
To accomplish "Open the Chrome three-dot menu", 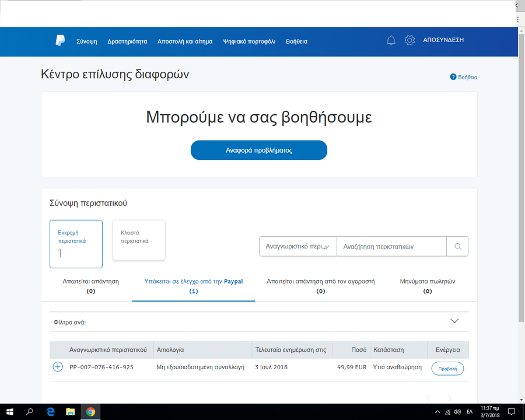I will [517, 19].
